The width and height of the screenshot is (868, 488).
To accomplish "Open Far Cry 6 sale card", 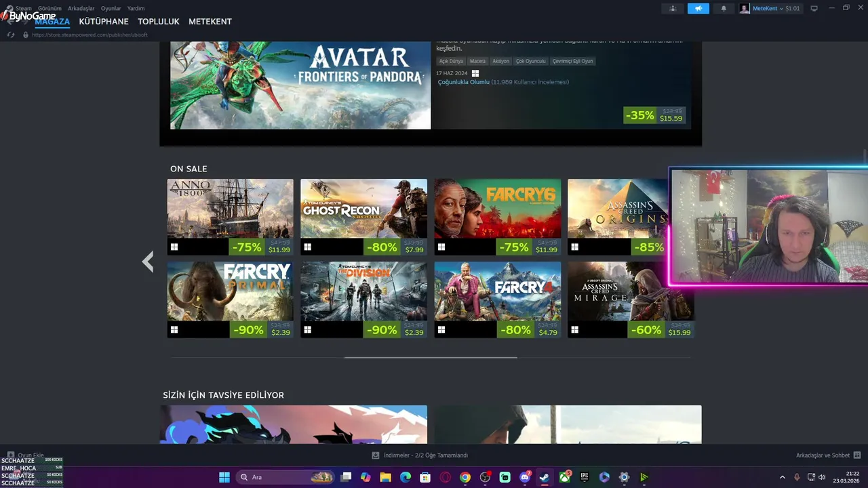I will point(497,217).
